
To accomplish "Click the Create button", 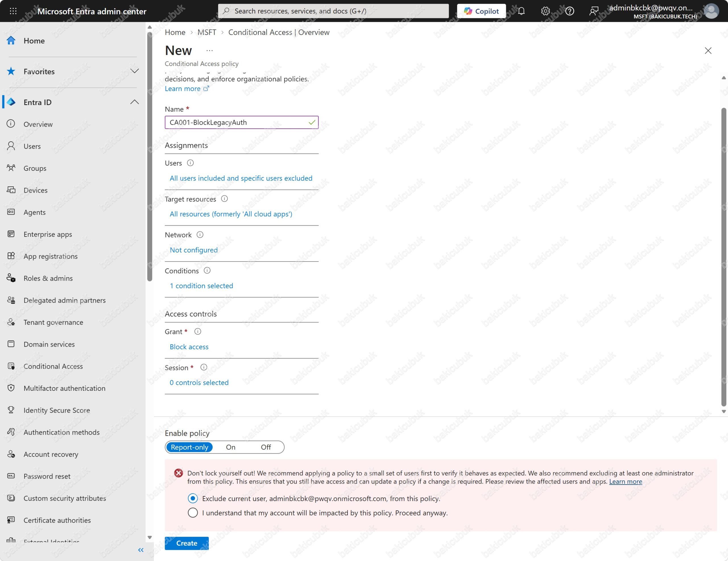I will [187, 543].
